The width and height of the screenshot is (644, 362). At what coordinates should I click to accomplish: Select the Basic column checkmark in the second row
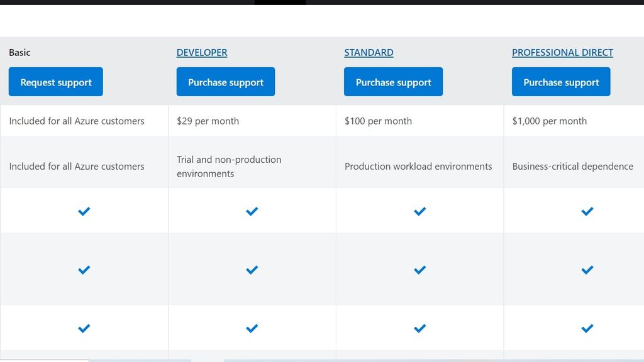84,270
